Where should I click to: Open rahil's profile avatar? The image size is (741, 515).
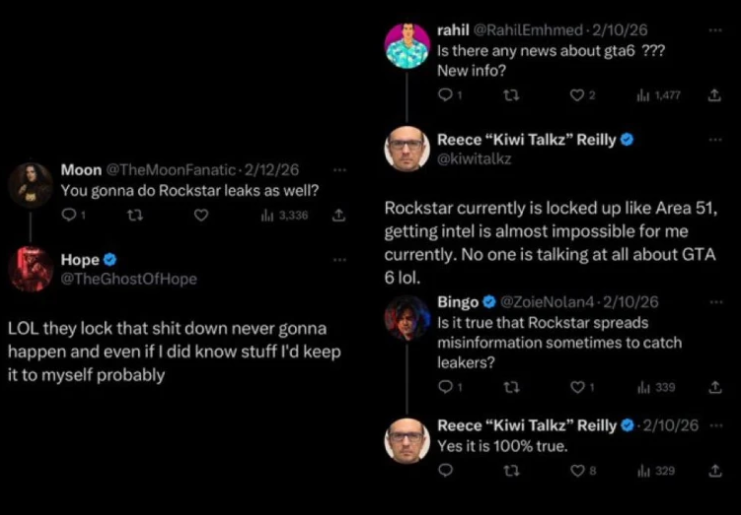pos(408,46)
